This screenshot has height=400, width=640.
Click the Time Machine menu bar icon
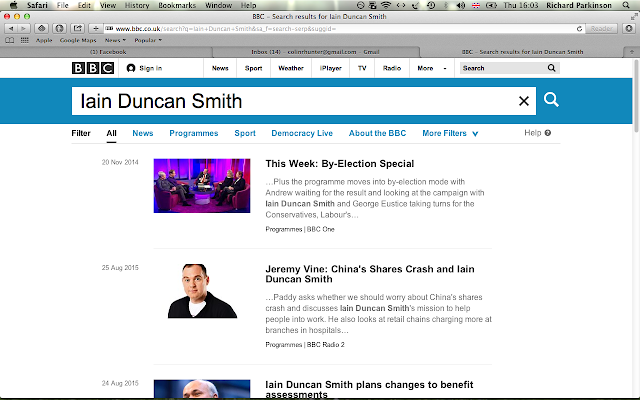tap(431, 5)
